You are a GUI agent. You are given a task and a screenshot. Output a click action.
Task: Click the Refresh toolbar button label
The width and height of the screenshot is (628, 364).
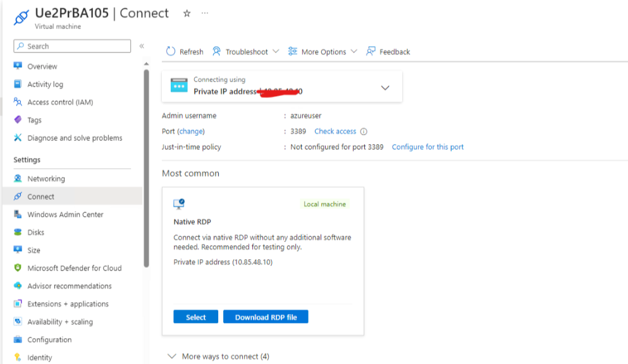191,52
